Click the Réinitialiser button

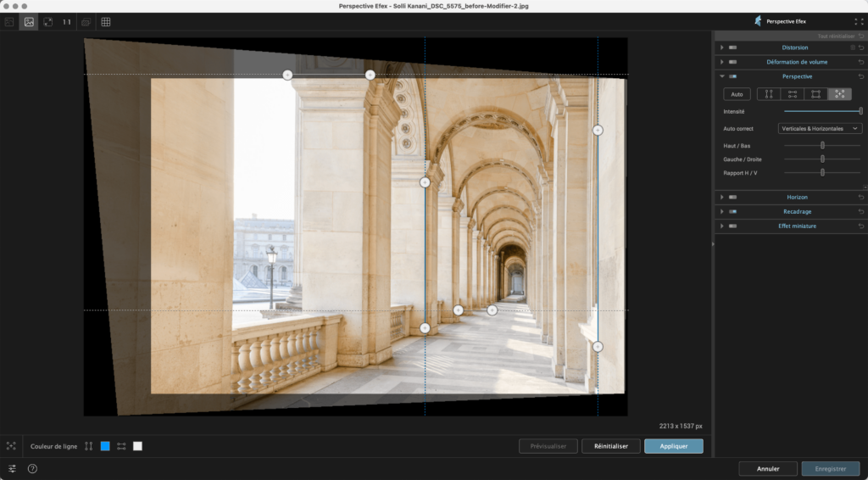click(x=611, y=446)
